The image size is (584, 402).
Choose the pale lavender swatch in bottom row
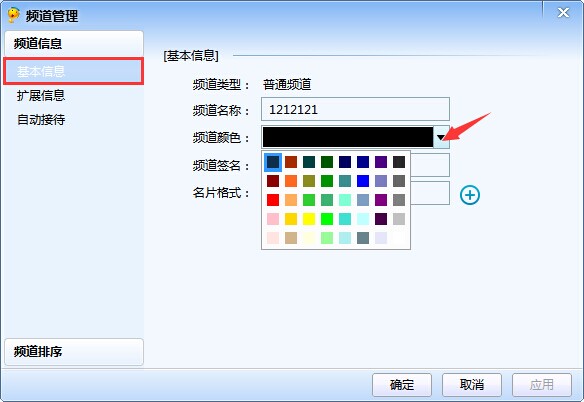pyautogui.click(x=381, y=238)
